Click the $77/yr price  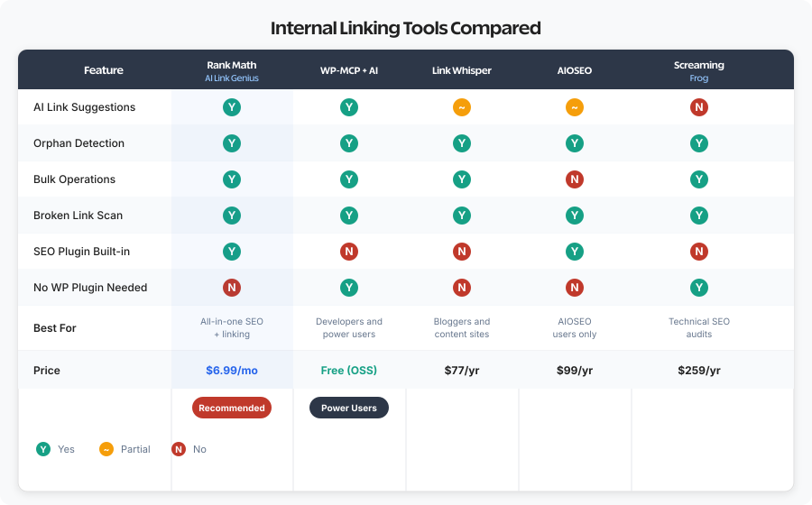(462, 371)
